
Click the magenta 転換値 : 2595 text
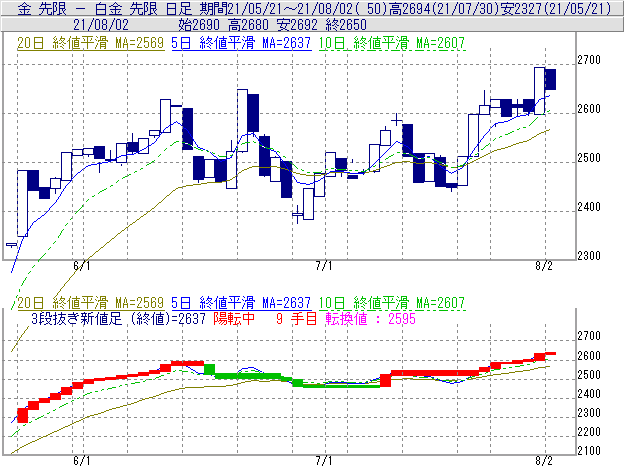[370, 319]
